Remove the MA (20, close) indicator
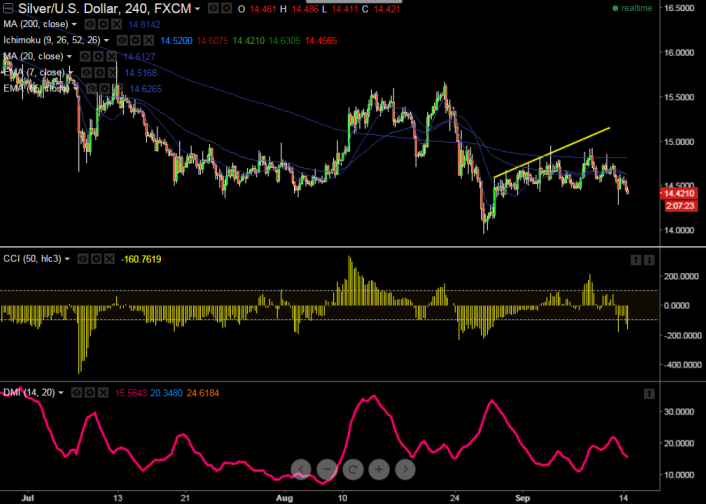Screen dimensions: 706x504 point(111,57)
